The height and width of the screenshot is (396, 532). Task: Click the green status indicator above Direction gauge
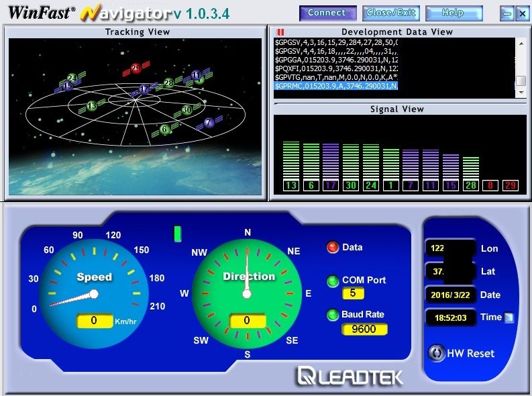(x=178, y=234)
